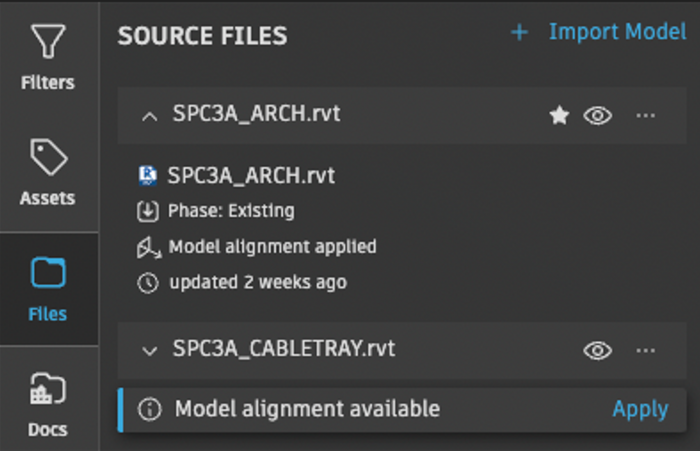Open more options for SPC3A_CABLETRAY.rvt
Screen dimensions: 700x451
[646, 350]
